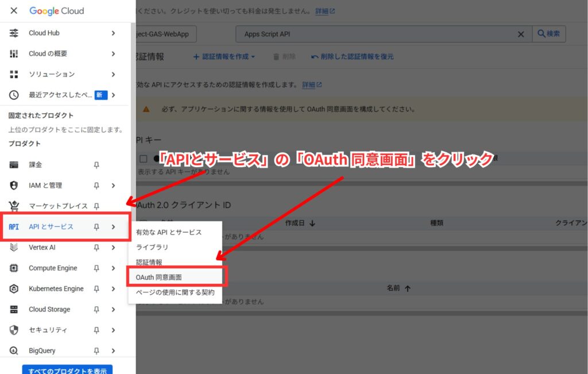Open 詳細 link under 認証情報 description

[312, 85]
